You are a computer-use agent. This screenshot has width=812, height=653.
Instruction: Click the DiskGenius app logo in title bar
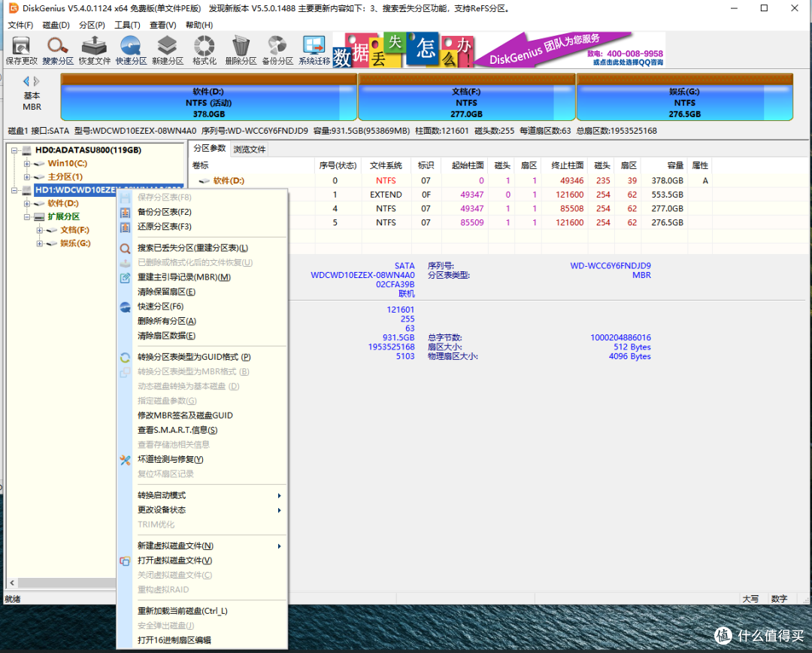(13, 8)
